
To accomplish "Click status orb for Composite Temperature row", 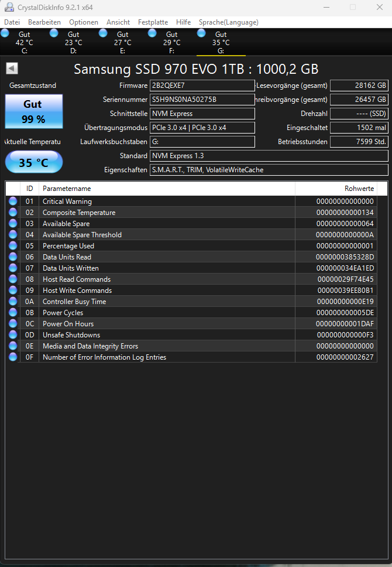I will 13,212.
